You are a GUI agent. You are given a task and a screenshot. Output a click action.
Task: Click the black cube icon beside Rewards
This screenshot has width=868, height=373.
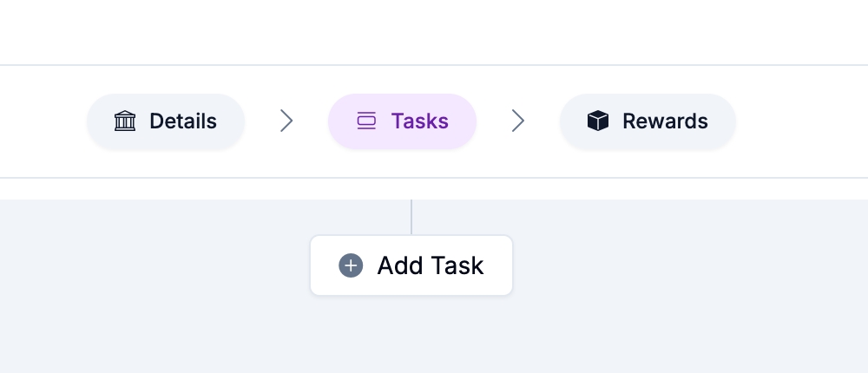point(598,121)
